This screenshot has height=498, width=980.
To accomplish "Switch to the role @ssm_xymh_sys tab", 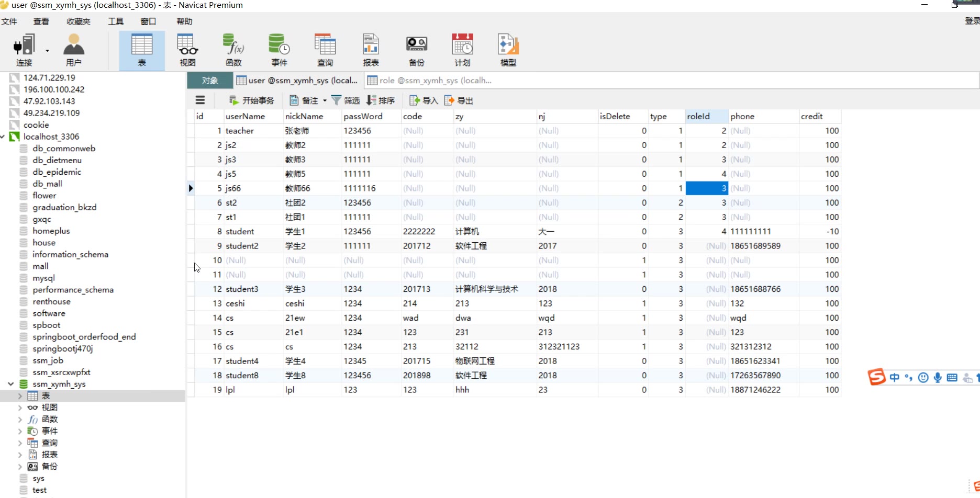I will [429, 81].
